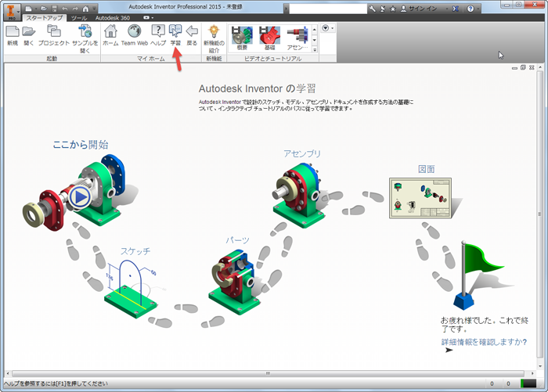Click the cutaway part model image
Screen dimensions: 548x392
pyautogui.click(x=235, y=282)
